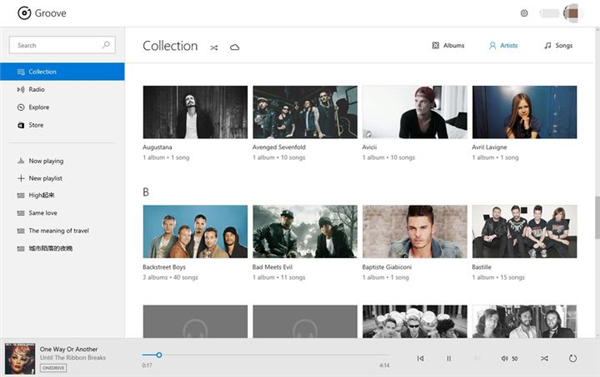
Task: Switch to Albums view
Action: click(x=448, y=46)
